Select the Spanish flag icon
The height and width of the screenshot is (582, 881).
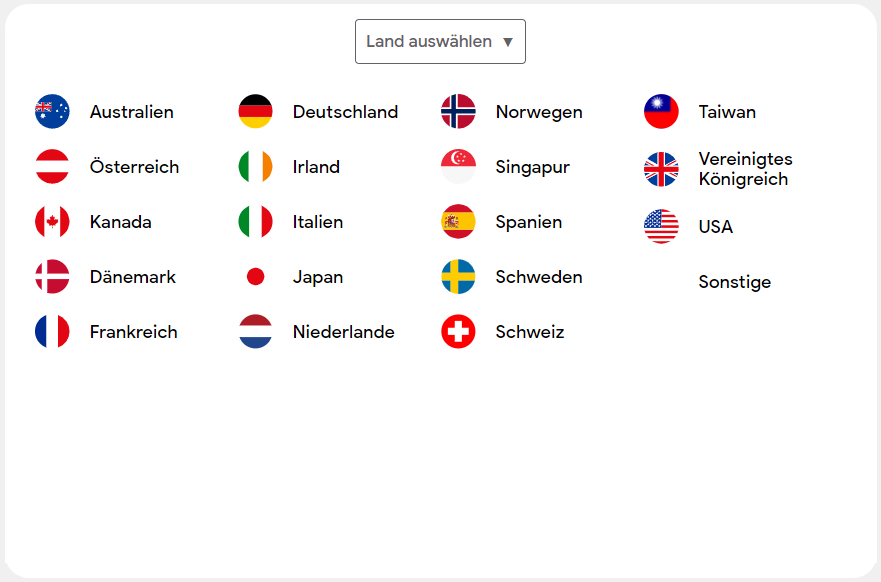point(458,221)
